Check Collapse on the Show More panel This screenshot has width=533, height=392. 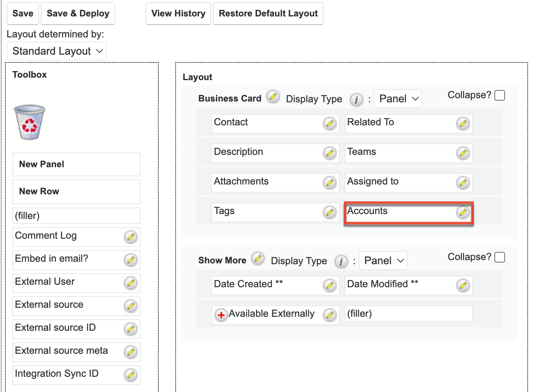pos(500,257)
